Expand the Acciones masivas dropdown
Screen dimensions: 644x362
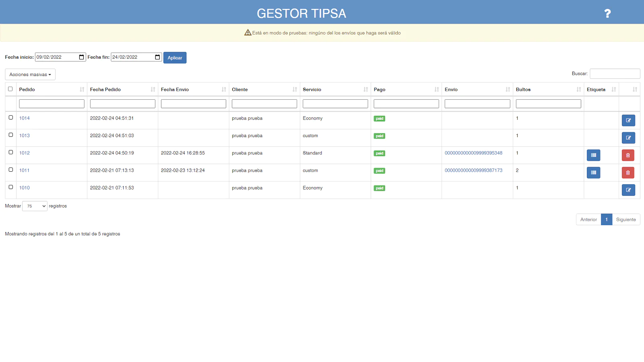(x=30, y=74)
